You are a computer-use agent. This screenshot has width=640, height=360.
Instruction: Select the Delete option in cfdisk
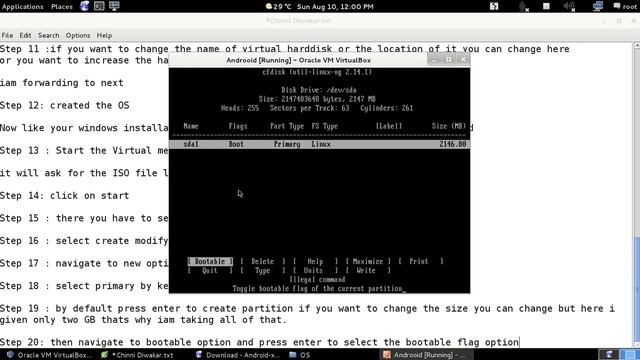[262, 261]
